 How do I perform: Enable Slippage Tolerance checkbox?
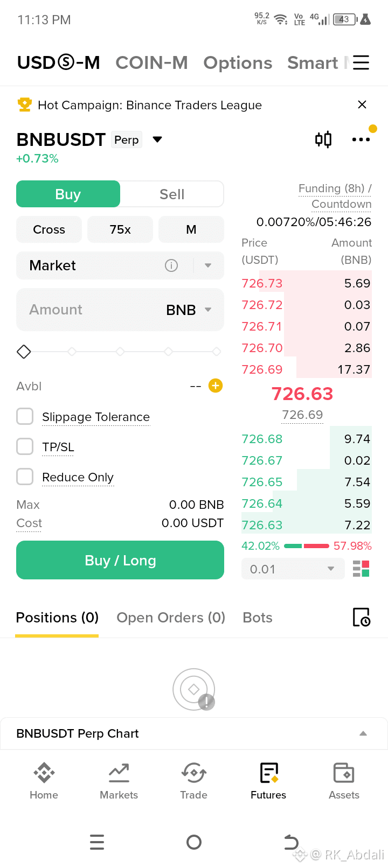click(25, 416)
